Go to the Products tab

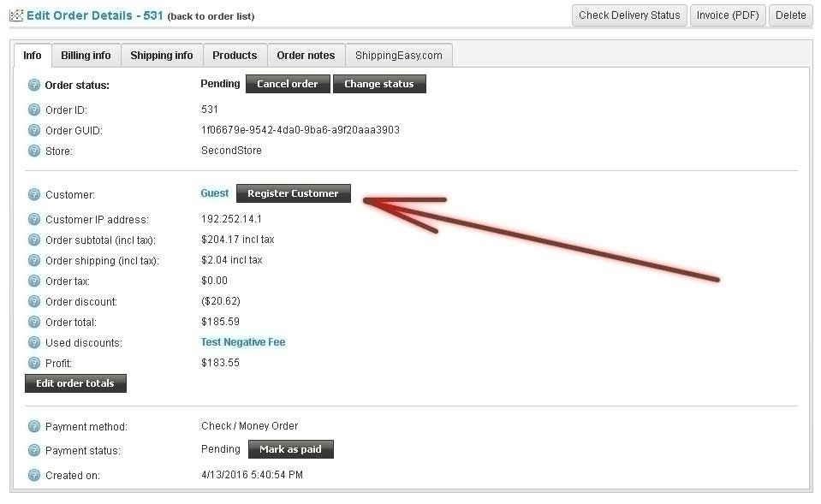(235, 56)
